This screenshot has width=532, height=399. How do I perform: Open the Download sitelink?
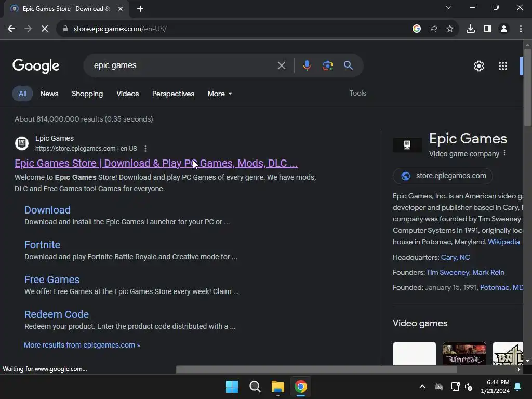[x=47, y=210]
